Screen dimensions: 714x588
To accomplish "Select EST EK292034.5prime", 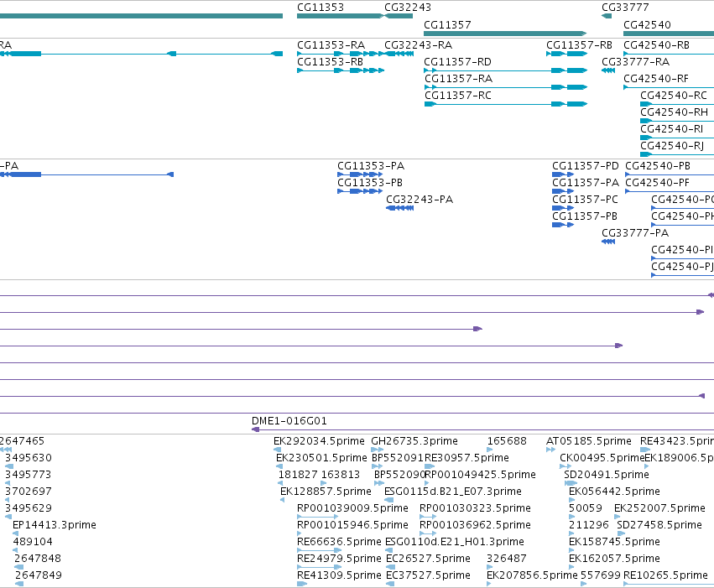I will coord(277,450).
